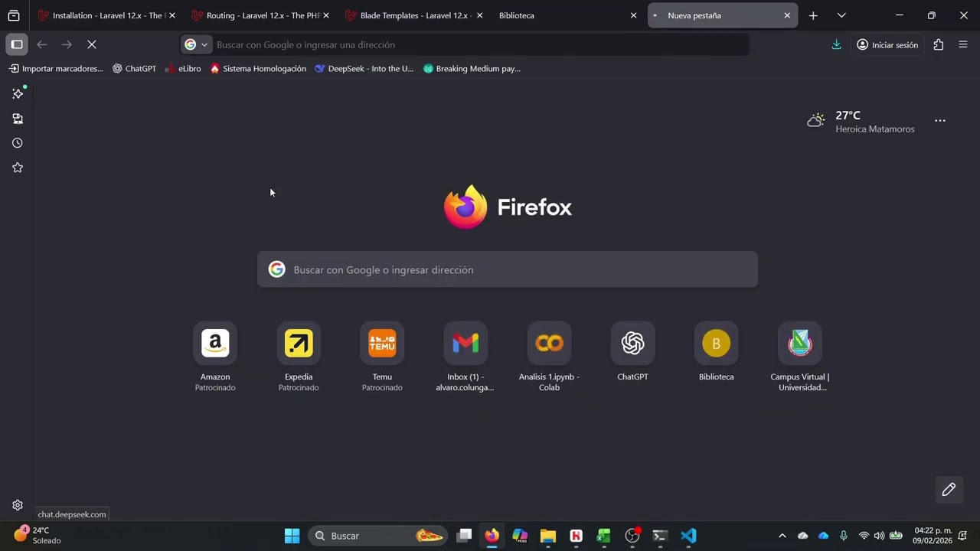
Task: Close the Blade Templates tab
Action: coord(479,15)
